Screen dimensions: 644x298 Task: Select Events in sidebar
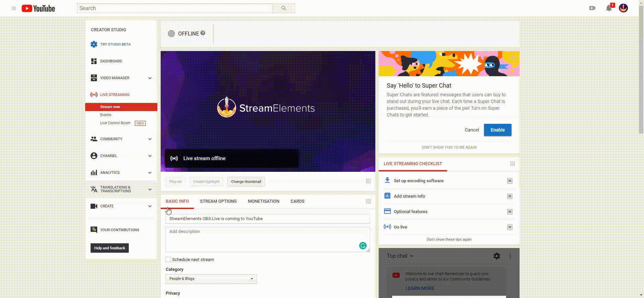[106, 115]
